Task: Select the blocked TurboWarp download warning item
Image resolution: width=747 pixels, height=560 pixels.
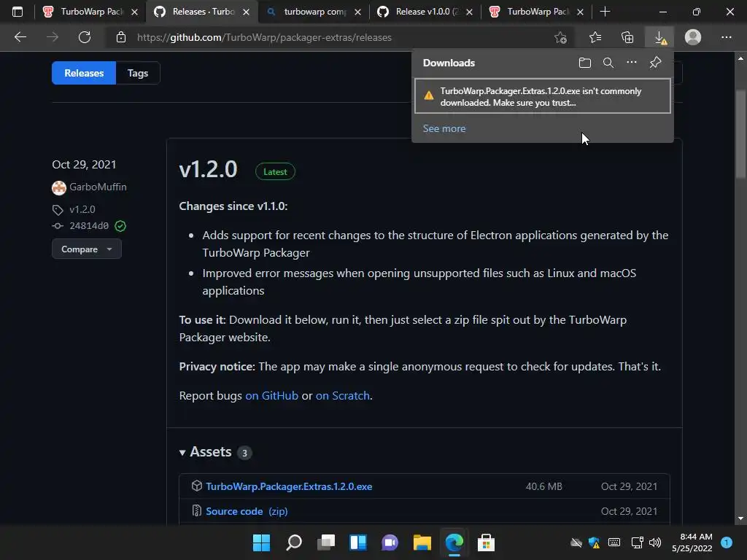Action: point(543,97)
